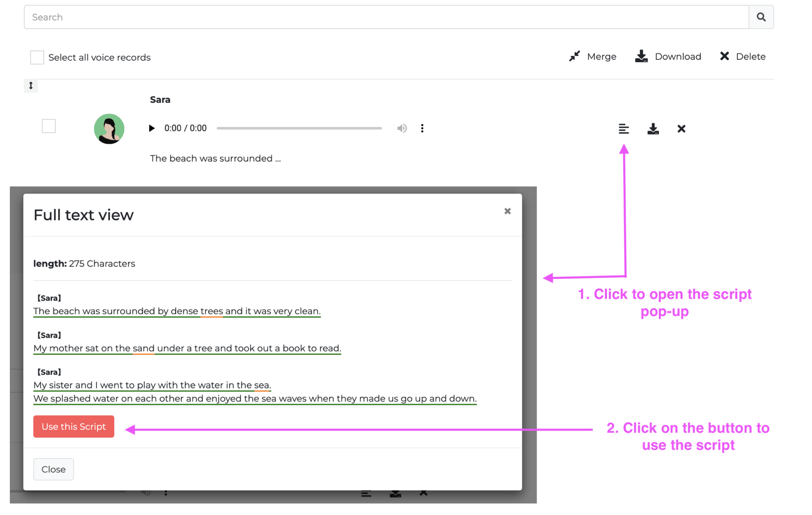Download Sara's voice record icon

click(x=653, y=129)
